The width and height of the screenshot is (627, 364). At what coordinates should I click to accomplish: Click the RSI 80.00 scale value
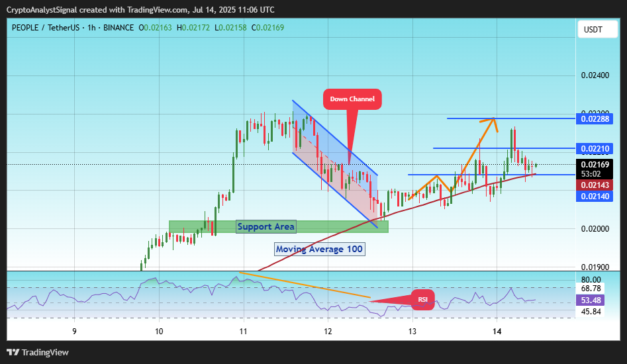pyautogui.click(x=591, y=280)
